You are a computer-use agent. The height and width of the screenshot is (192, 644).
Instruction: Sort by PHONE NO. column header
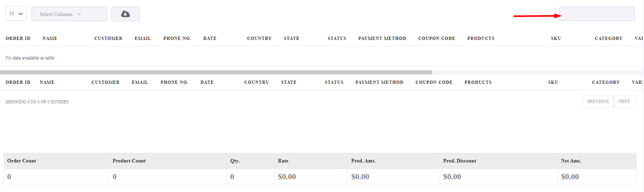177,38
